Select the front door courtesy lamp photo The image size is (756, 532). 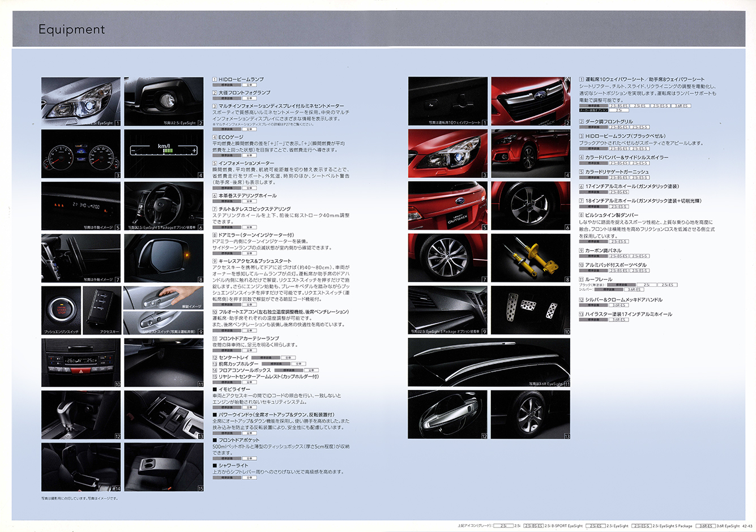164,363
